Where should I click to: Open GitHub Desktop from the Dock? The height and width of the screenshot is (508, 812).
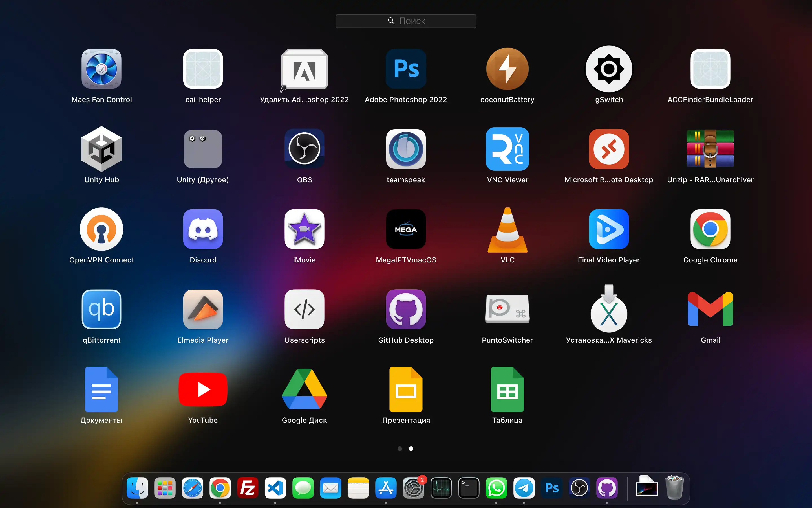[607, 488]
